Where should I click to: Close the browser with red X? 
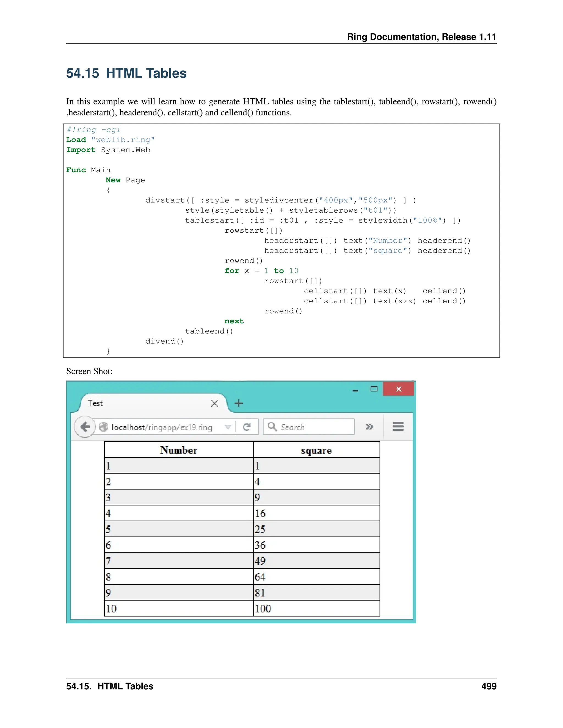point(399,389)
